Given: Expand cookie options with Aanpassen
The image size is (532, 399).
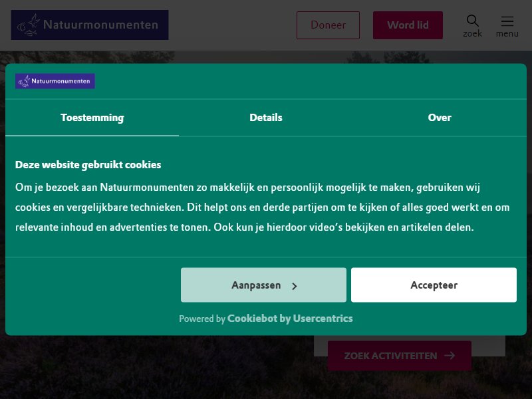Looking at the screenshot, I should pyautogui.click(x=263, y=285).
